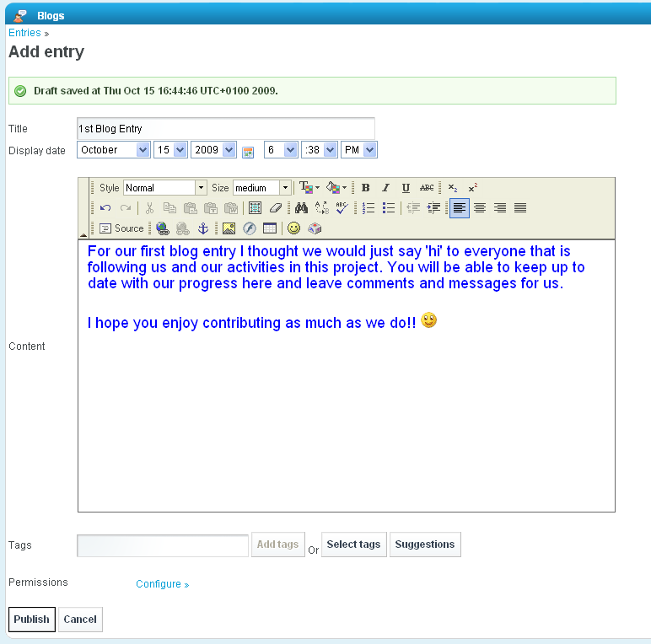Paste from Word

point(231,208)
